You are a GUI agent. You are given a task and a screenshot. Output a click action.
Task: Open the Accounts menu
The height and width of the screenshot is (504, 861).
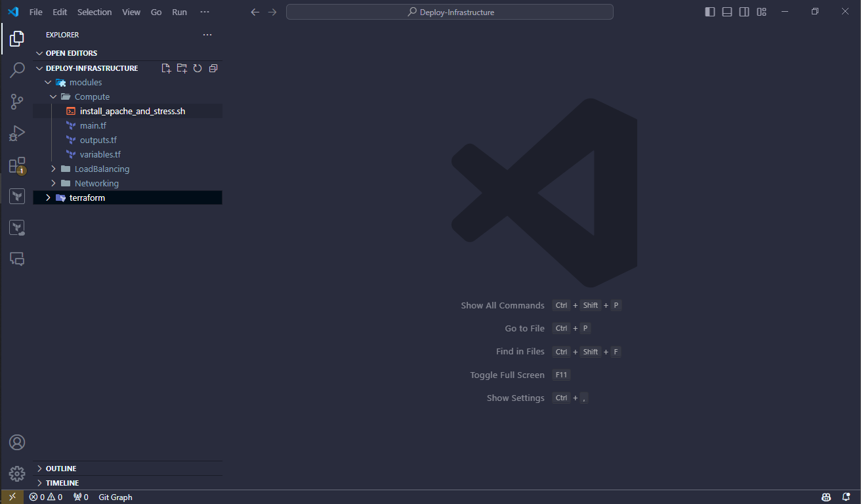(x=17, y=442)
